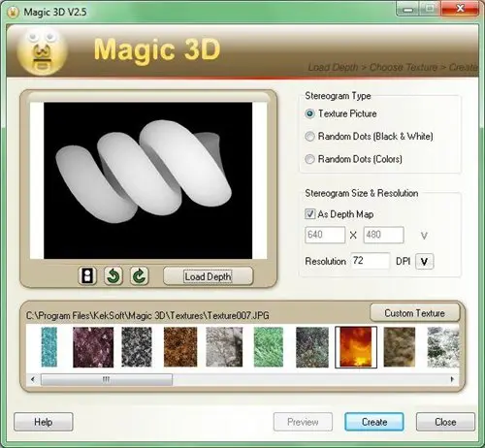Screen dimensions: 485x448
Task: Rotate depth map counterclockwise
Action: click(x=113, y=276)
